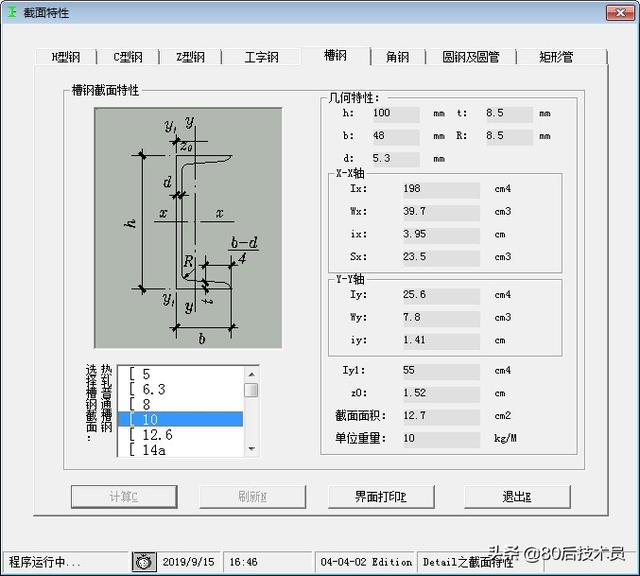Screen dimensions: 640x576
Task: Click 程序运行中 status text
Action: pos(44,562)
